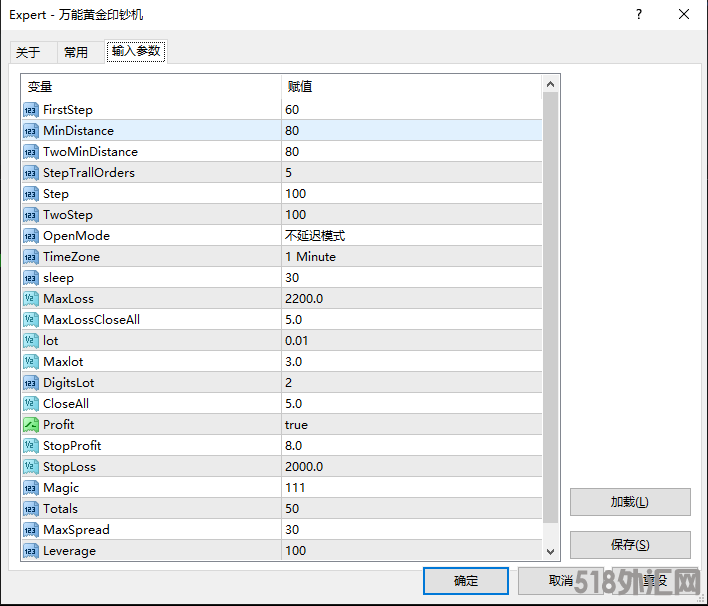Select the TwoMinDistance variable name
This screenshot has width=708, height=606.
tap(90, 152)
